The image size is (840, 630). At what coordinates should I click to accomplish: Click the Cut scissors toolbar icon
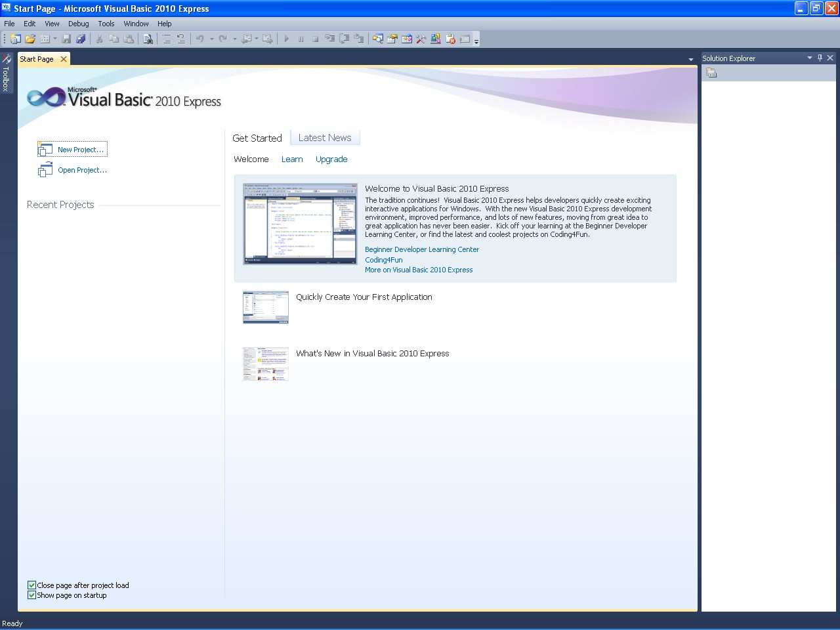pyautogui.click(x=99, y=39)
